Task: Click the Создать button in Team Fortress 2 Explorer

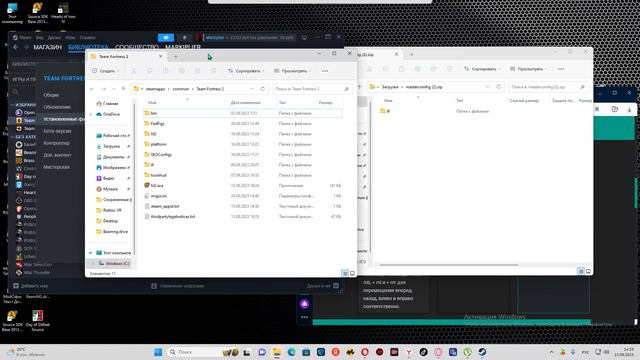Action: [105, 71]
